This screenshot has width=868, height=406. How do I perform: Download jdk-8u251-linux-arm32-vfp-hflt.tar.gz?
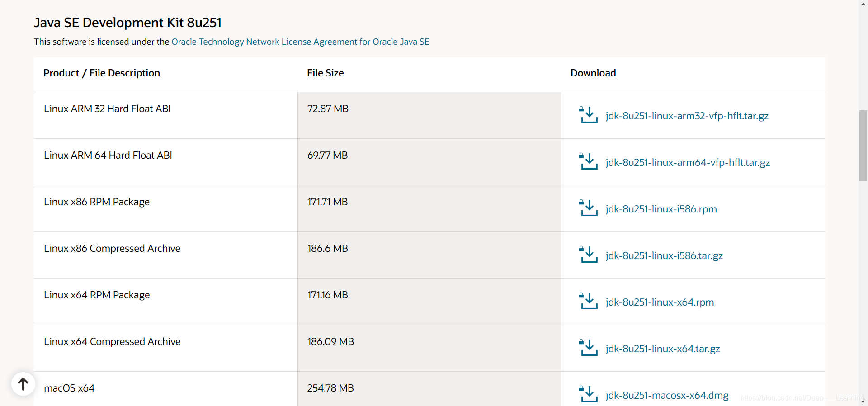coord(687,116)
